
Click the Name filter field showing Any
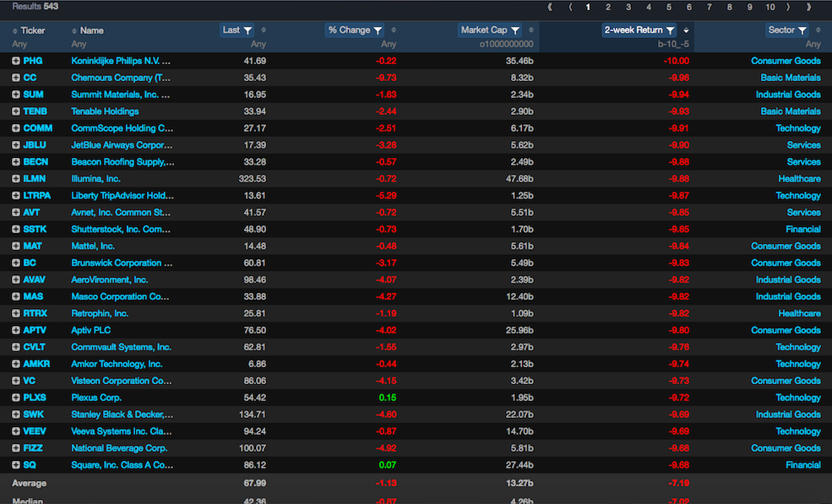[x=79, y=45]
